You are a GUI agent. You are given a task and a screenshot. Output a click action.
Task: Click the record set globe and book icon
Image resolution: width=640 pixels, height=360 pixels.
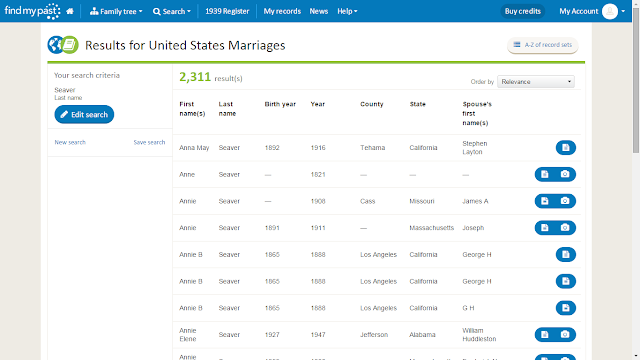click(x=63, y=45)
